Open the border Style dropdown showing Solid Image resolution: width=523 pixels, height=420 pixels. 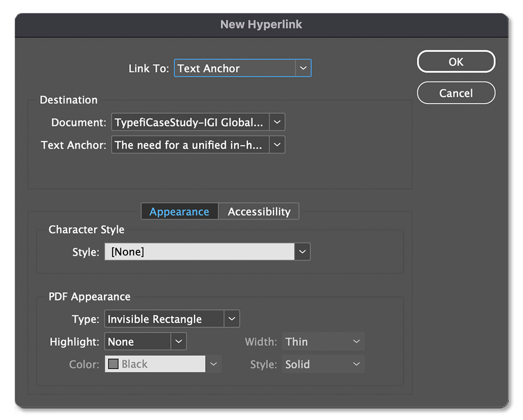(323, 364)
